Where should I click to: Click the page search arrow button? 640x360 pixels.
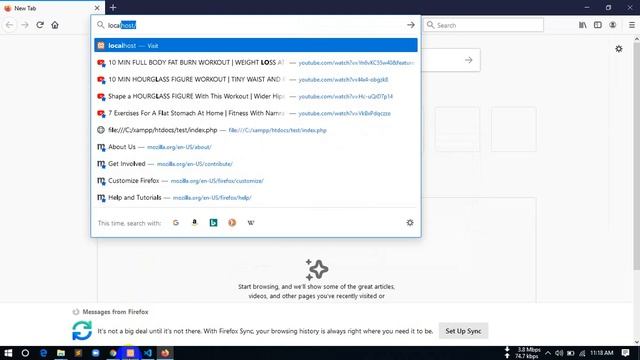click(x=469, y=60)
